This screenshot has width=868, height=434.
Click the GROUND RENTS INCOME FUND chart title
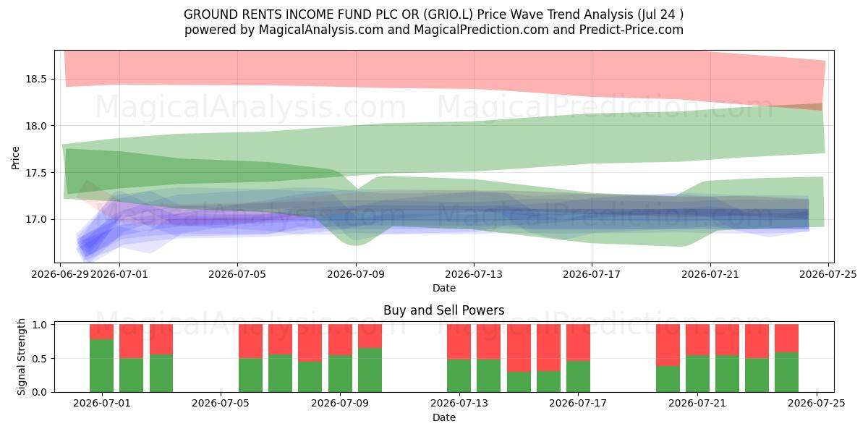click(x=434, y=14)
